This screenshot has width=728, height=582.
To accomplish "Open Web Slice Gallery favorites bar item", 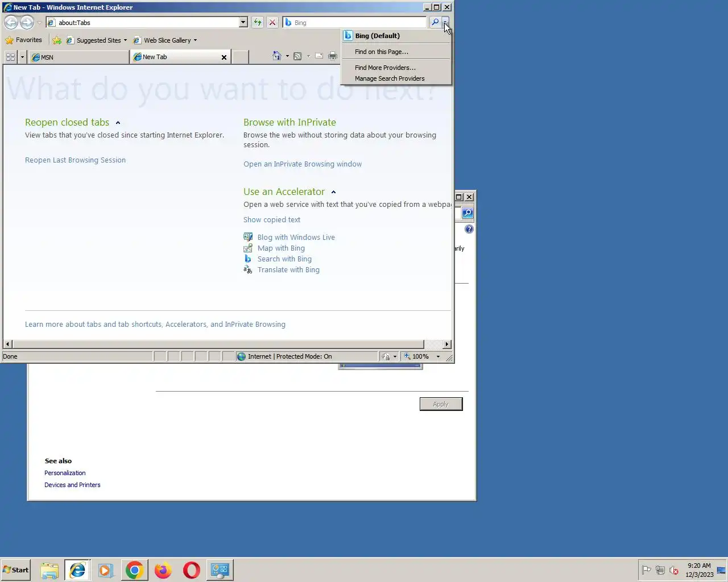I will point(165,40).
